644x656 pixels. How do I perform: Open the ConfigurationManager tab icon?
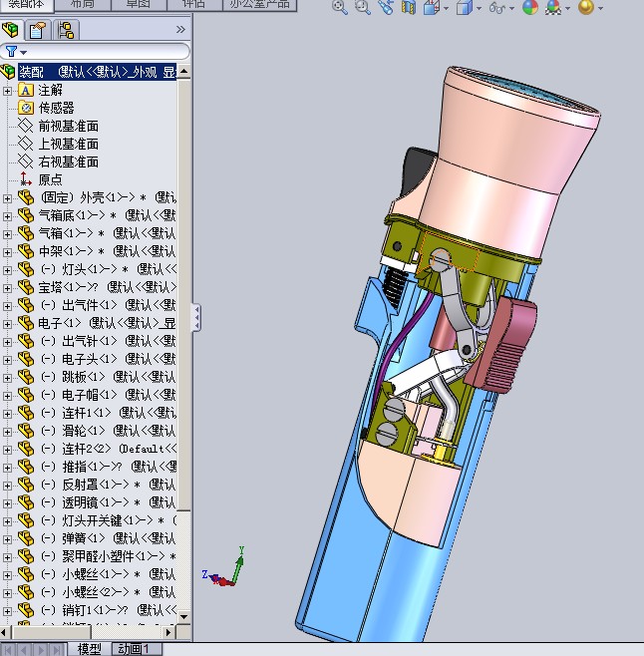66,30
